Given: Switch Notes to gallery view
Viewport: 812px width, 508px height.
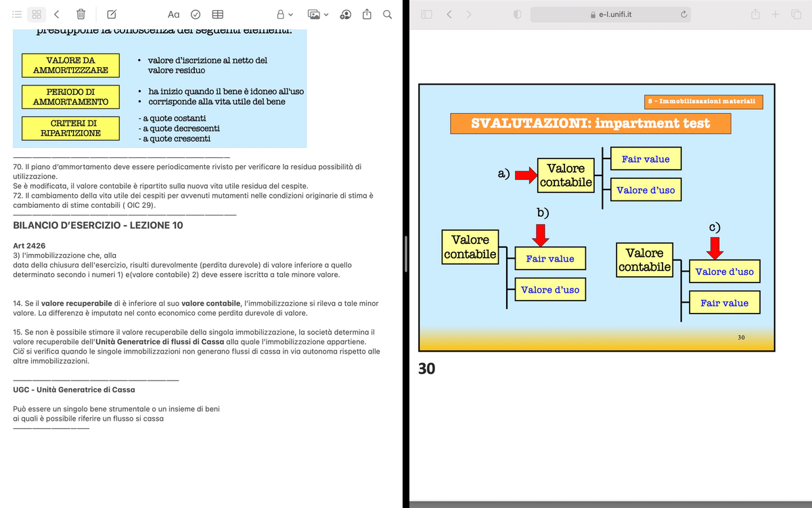Looking at the screenshot, I should (37, 14).
